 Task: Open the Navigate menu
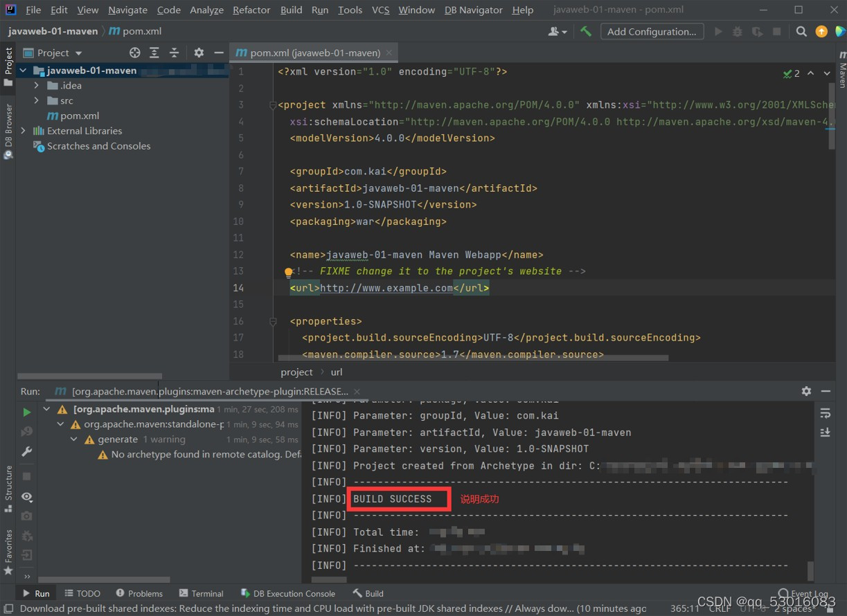127,10
